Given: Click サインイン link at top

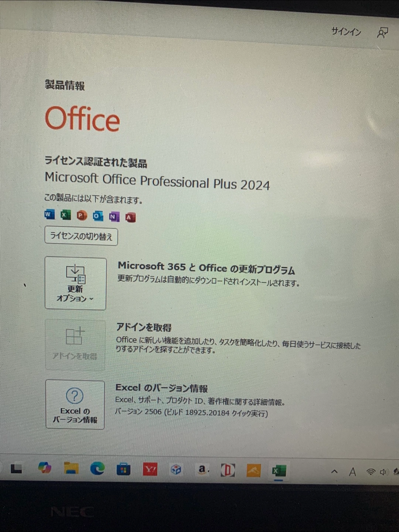Looking at the screenshot, I should tap(346, 32).
